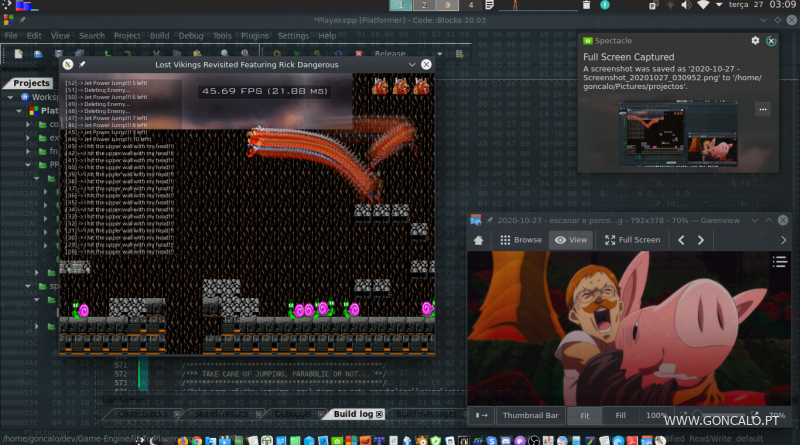
Task: Open the Release build target dropdown
Action: pos(439,54)
